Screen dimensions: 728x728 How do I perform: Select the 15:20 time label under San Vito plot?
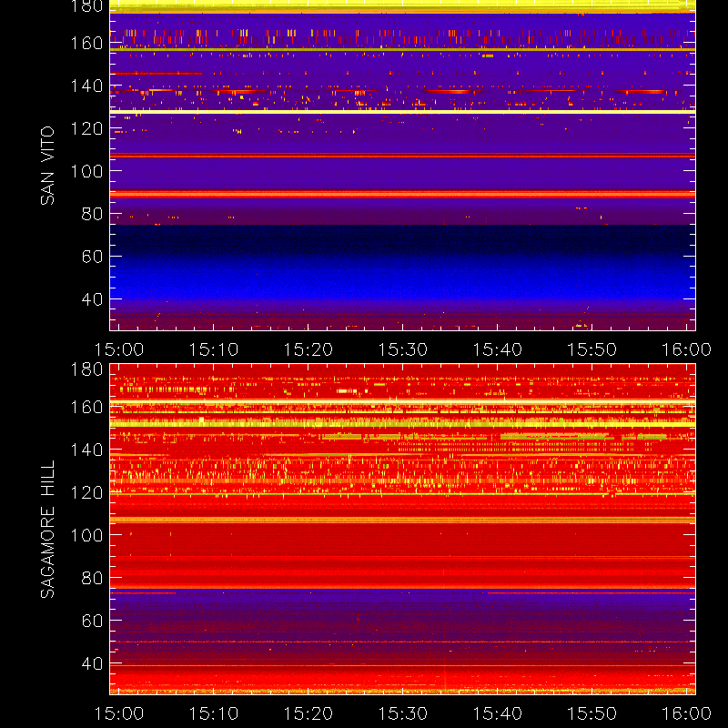308,349
